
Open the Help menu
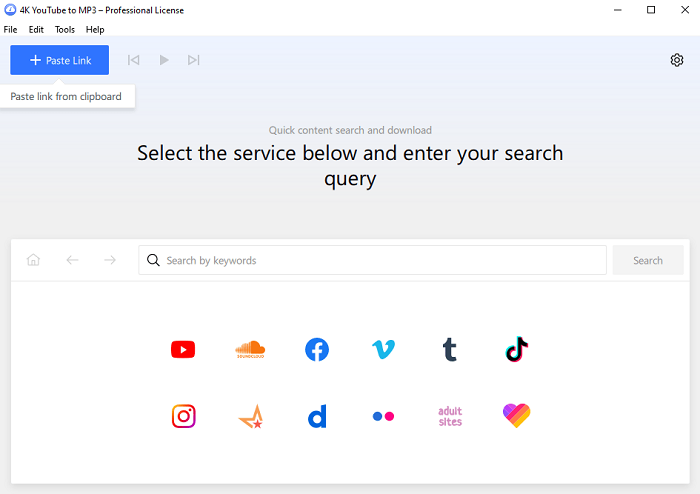point(95,30)
